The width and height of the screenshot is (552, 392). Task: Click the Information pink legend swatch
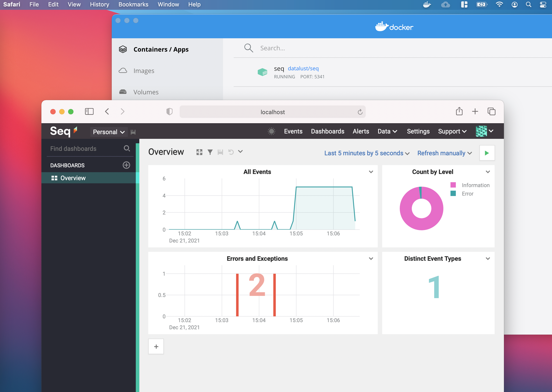453,185
